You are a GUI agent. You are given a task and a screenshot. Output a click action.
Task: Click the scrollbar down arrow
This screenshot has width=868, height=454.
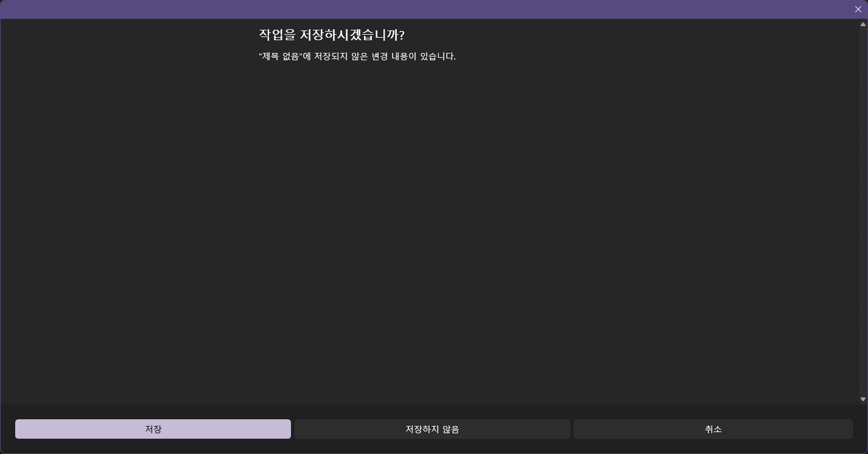[x=863, y=399]
